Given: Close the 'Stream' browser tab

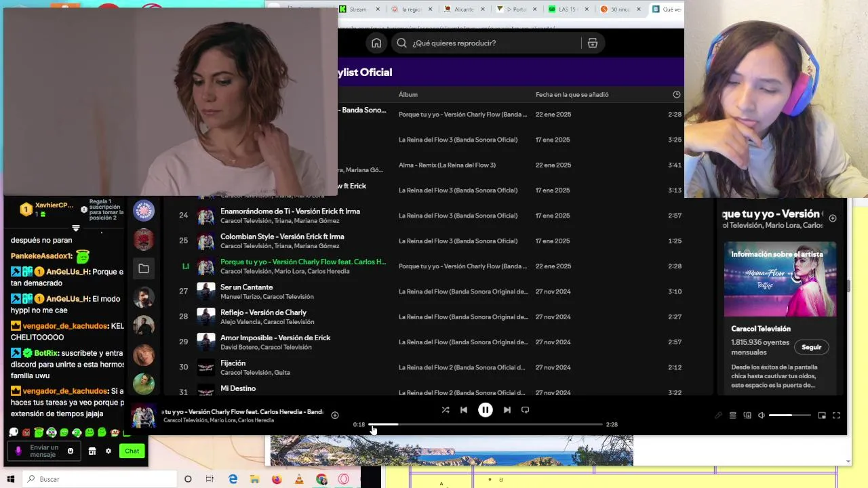Looking at the screenshot, I should [378, 9].
